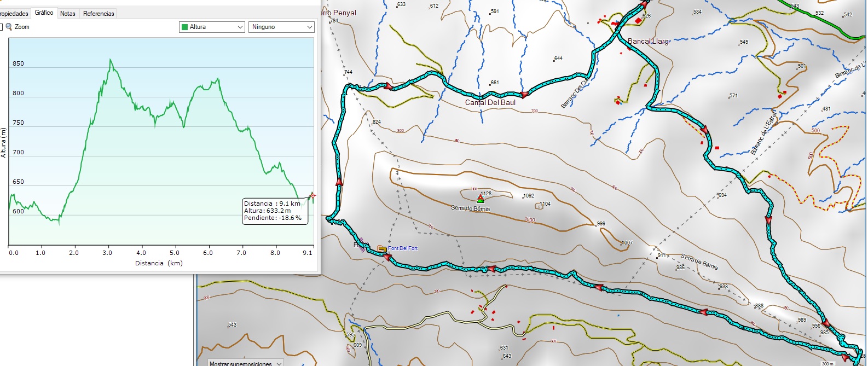This screenshot has width=868, height=366.
Task: Open the Propiedades tab
Action: coord(14,14)
